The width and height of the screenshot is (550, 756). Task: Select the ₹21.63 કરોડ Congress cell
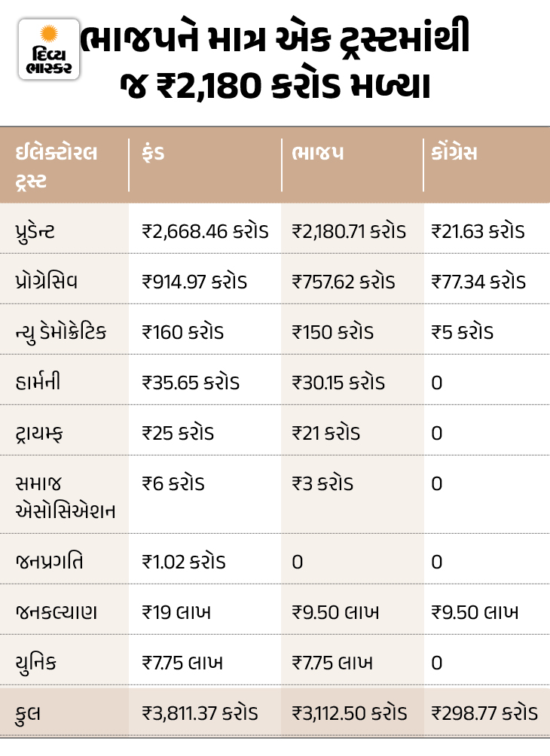[x=478, y=231]
